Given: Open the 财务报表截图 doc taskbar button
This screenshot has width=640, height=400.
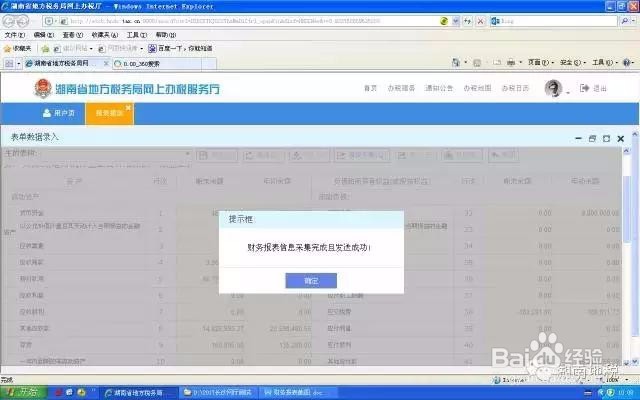Looking at the screenshot, I should click(299, 393).
